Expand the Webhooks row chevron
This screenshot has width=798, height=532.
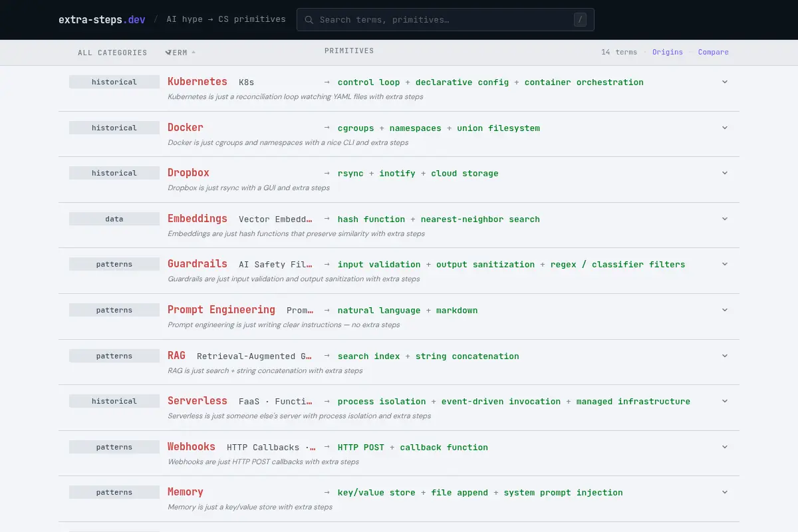(725, 447)
